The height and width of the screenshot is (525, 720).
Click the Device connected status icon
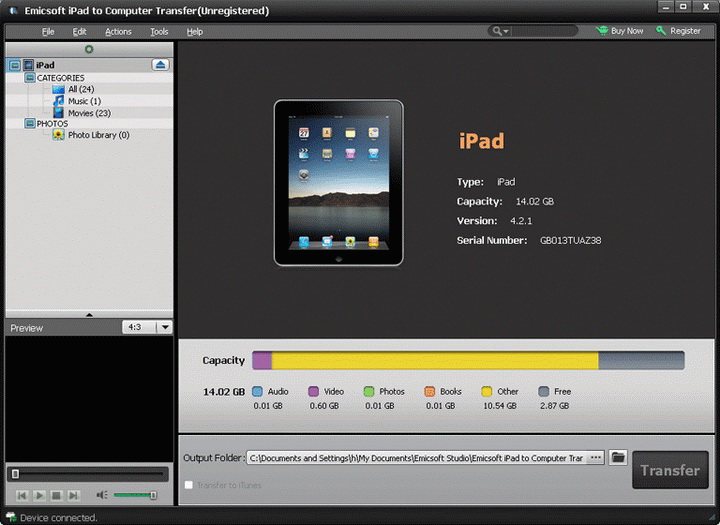pos(11,517)
